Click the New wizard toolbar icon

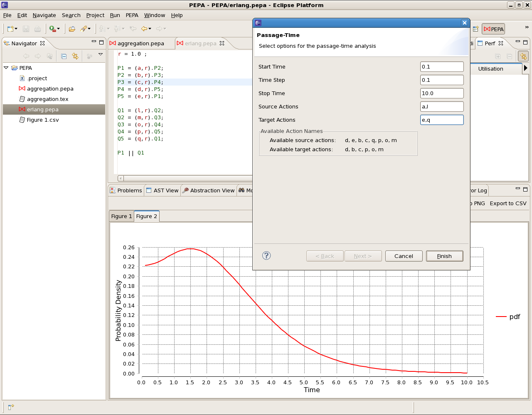tap(10, 29)
